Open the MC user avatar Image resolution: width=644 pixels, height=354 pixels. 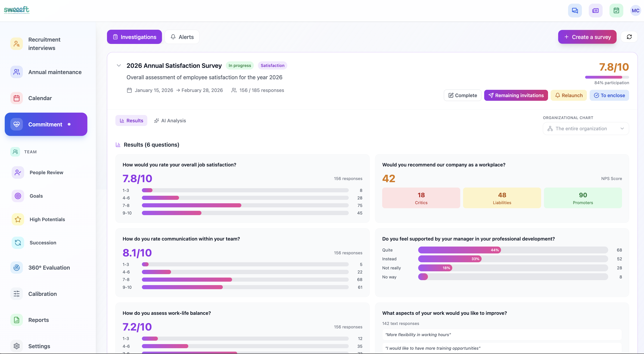pos(635,11)
